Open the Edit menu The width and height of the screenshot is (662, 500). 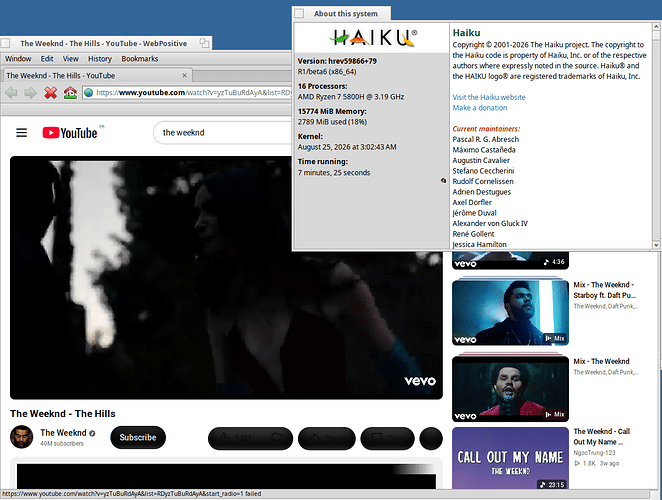[47, 59]
